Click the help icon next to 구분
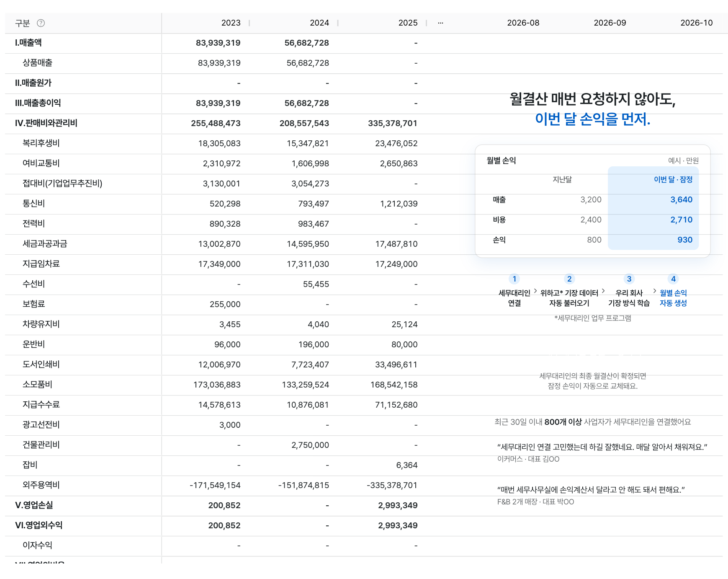The height and width of the screenshot is (579, 728). (x=41, y=23)
